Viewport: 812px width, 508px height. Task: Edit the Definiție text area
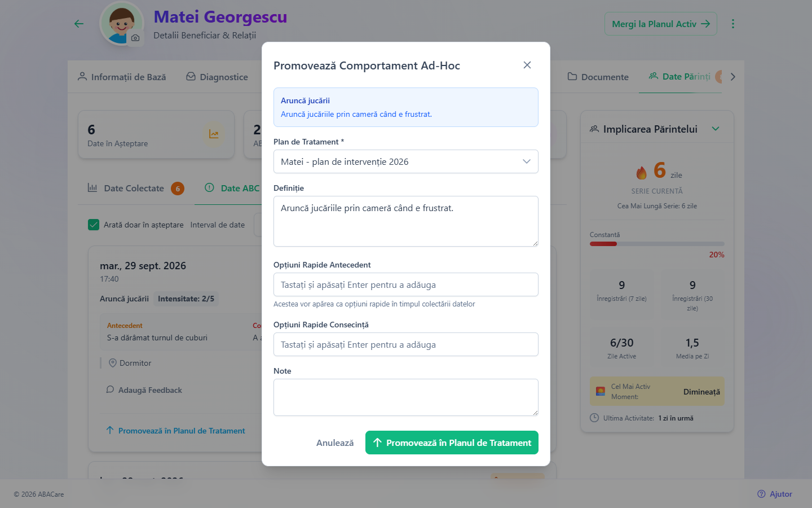click(x=406, y=221)
